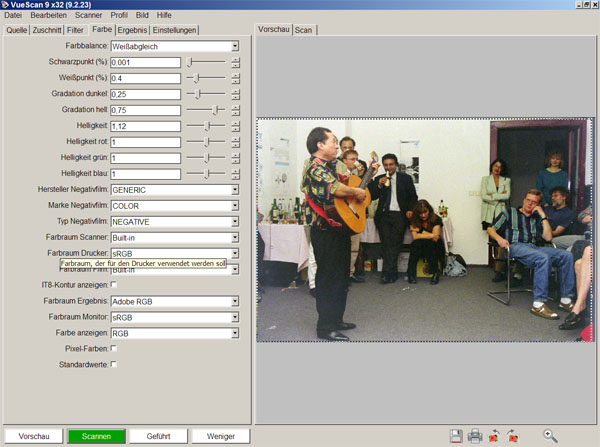Click the rotate right image icon
Screen dimensions: 600x447
(x=513, y=435)
